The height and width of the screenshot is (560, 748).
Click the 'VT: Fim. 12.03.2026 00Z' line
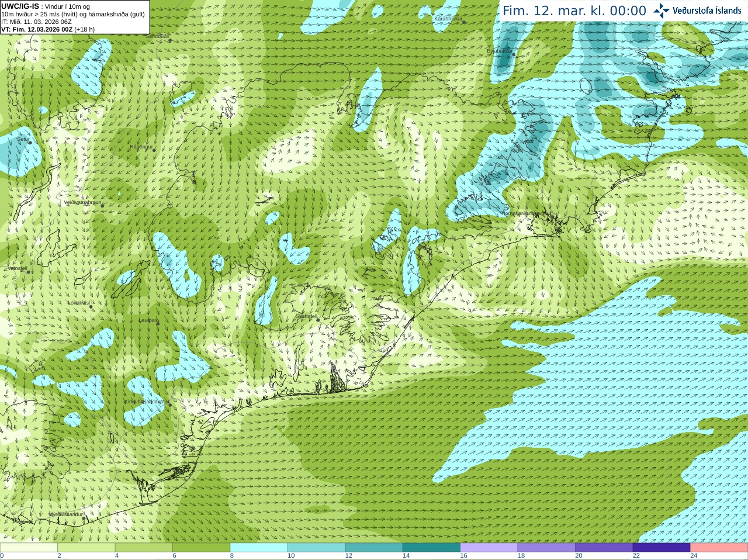tap(37, 29)
